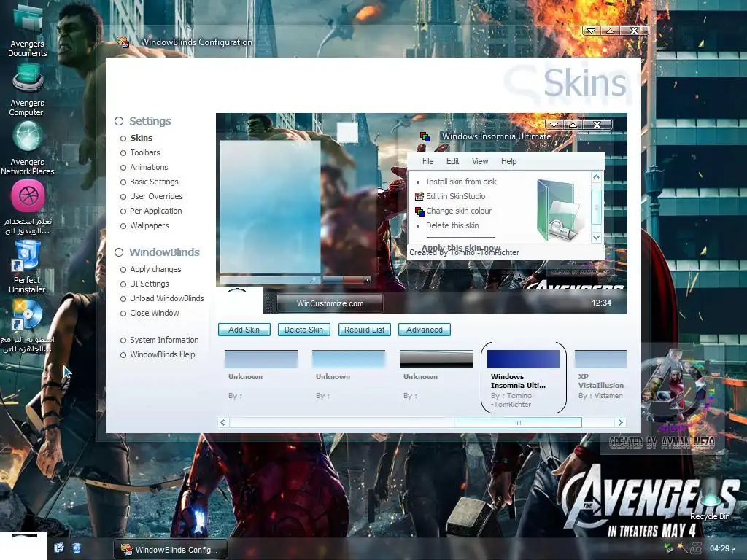Viewport: 747px width, 560px height.
Task: Click the Delete Skin button
Action: coord(303,330)
